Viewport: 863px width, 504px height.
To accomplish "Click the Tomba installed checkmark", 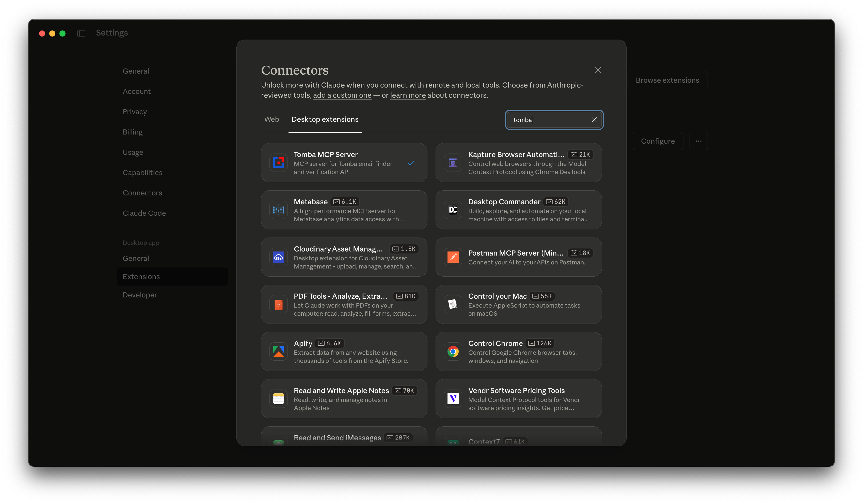I will click(411, 163).
